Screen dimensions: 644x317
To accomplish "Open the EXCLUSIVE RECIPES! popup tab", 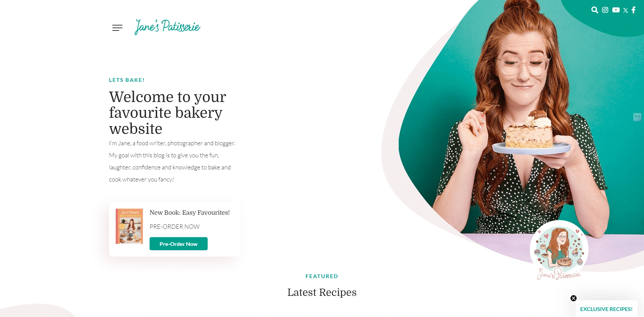I will (606, 309).
